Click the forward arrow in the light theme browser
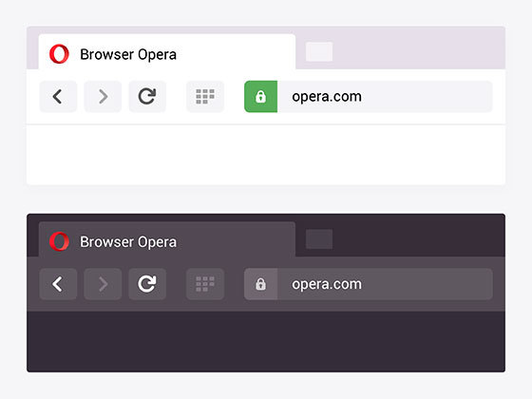Screen dimensions: 532x399 (103, 96)
